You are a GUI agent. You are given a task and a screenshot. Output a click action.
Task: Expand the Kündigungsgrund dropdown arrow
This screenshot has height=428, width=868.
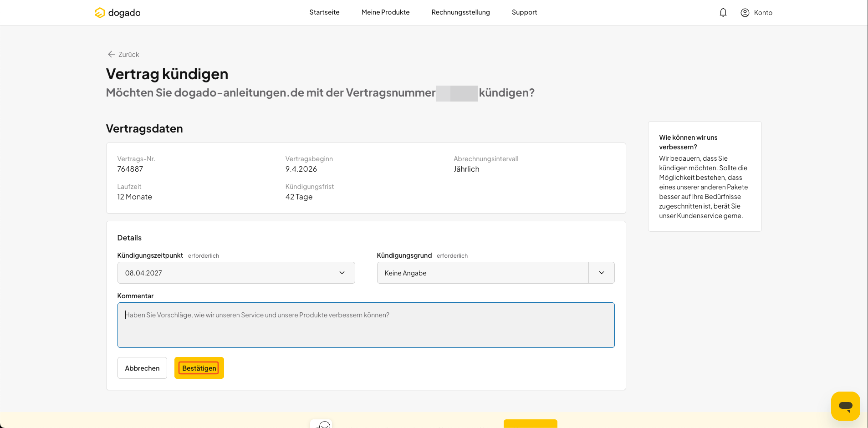point(602,273)
